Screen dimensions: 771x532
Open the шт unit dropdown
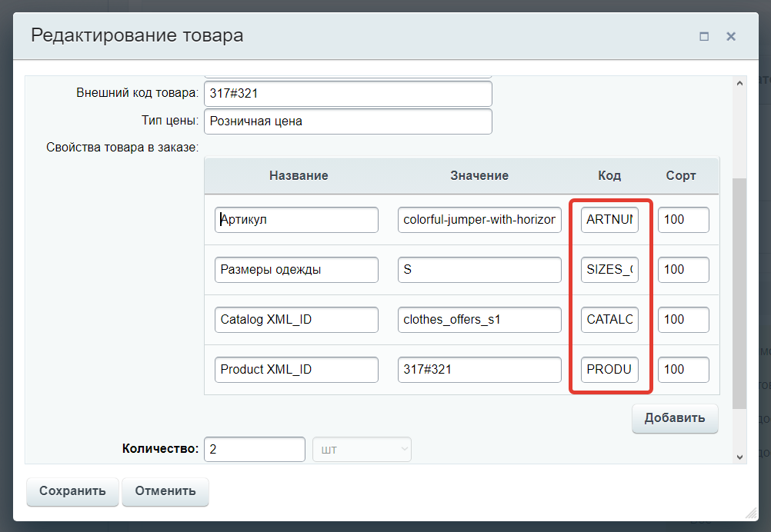click(x=362, y=450)
